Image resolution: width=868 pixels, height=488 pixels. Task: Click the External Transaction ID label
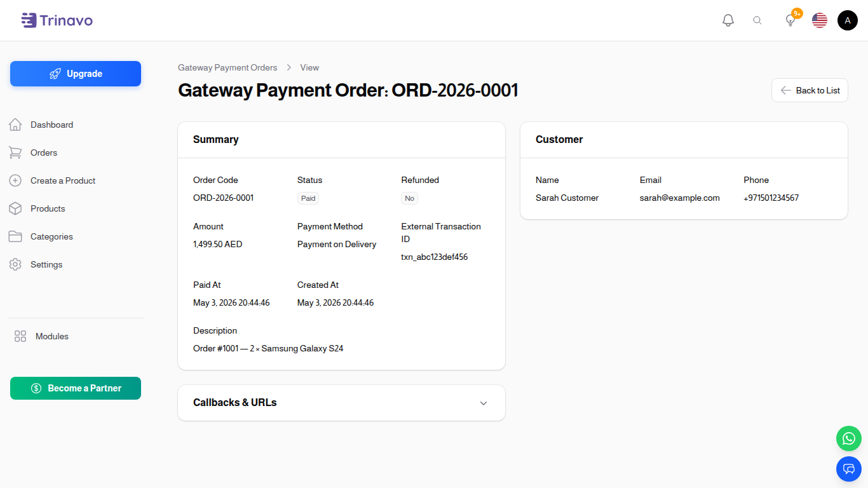[441, 233]
